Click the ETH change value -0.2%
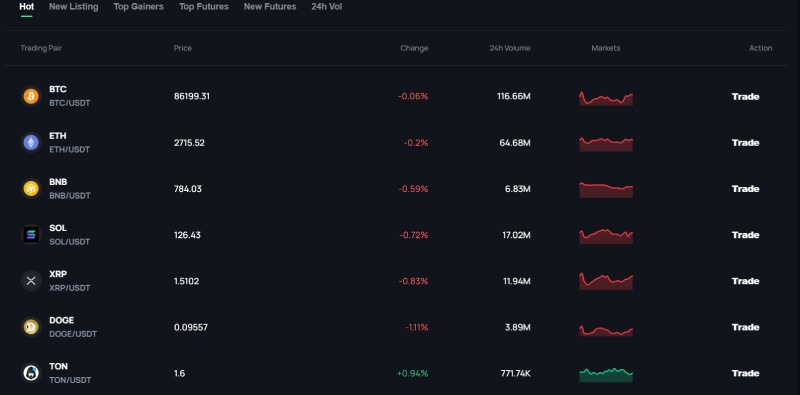 coord(416,143)
